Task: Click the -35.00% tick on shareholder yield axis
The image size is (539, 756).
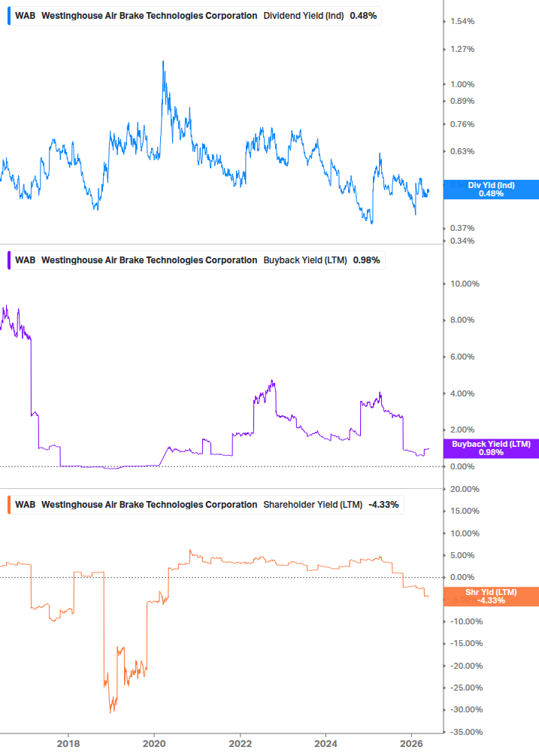Action: 466,732
